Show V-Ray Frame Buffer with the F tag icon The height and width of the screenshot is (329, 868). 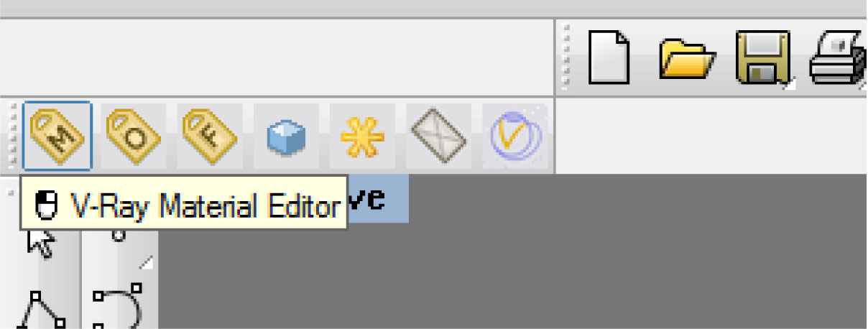pyautogui.click(x=210, y=134)
